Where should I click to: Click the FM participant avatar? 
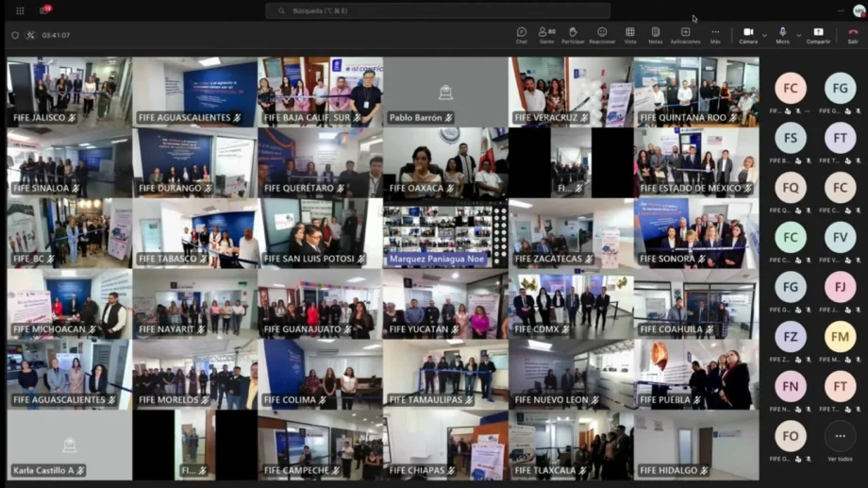coord(840,337)
